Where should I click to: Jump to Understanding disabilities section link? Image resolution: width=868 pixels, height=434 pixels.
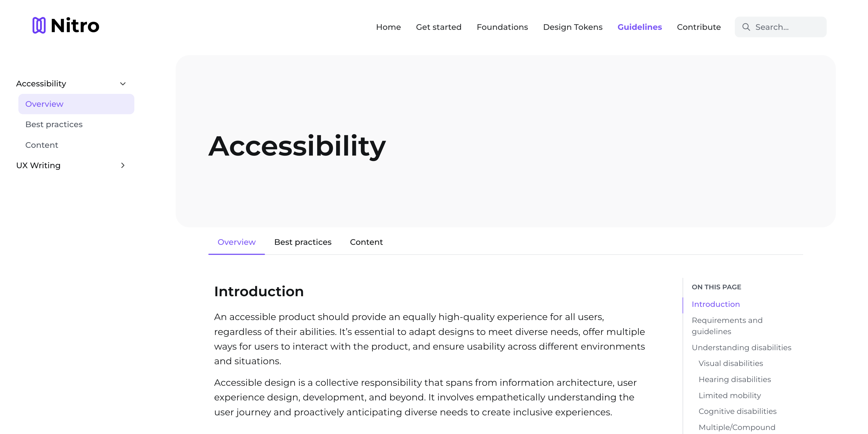[x=741, y=347]
